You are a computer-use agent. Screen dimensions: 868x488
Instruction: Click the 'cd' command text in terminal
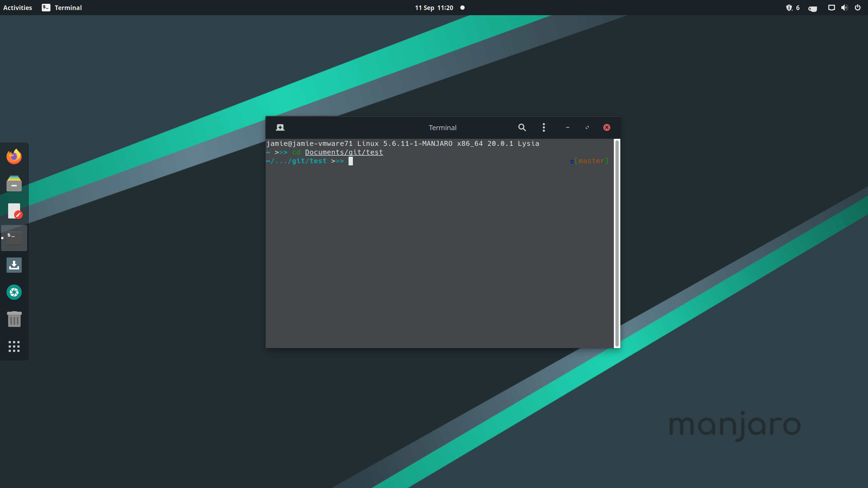pyautogui.click(x=296, y=152)
